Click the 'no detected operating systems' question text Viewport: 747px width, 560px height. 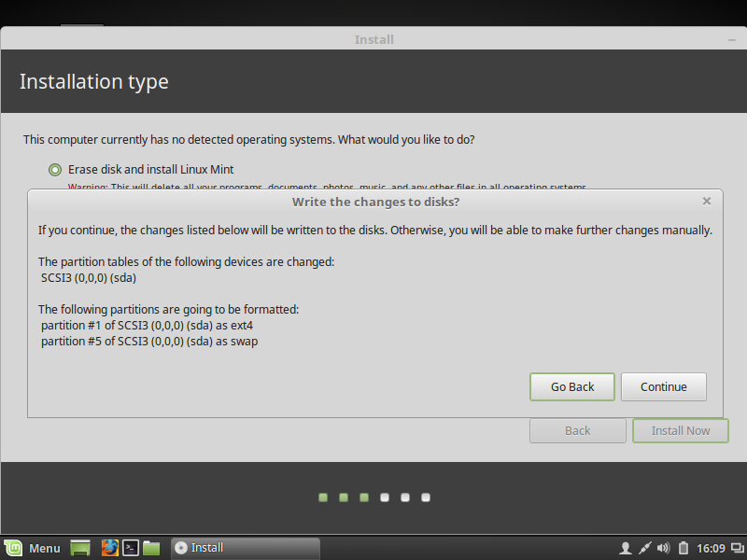click(248, 140)
